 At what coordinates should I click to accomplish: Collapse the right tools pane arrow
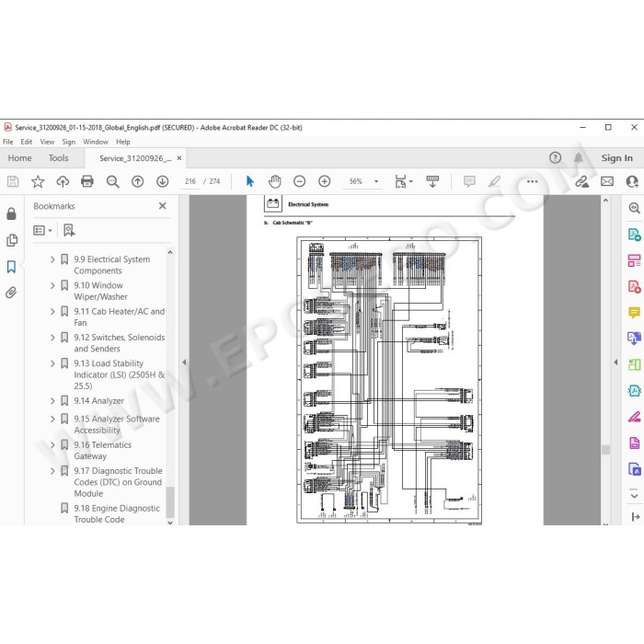click(615, 362)
